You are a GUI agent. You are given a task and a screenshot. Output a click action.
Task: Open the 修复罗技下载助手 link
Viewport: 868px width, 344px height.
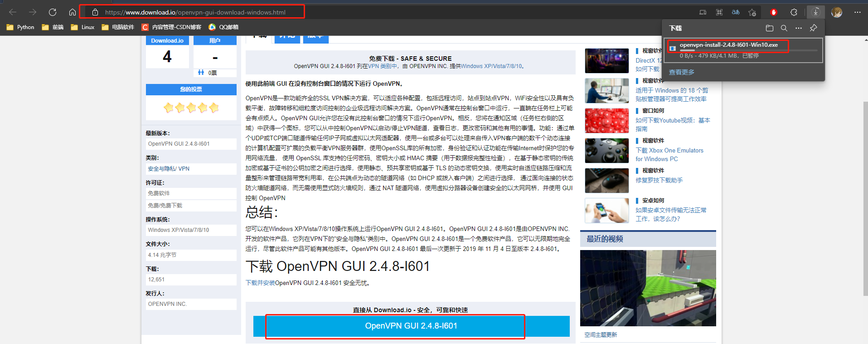(659, 180)
